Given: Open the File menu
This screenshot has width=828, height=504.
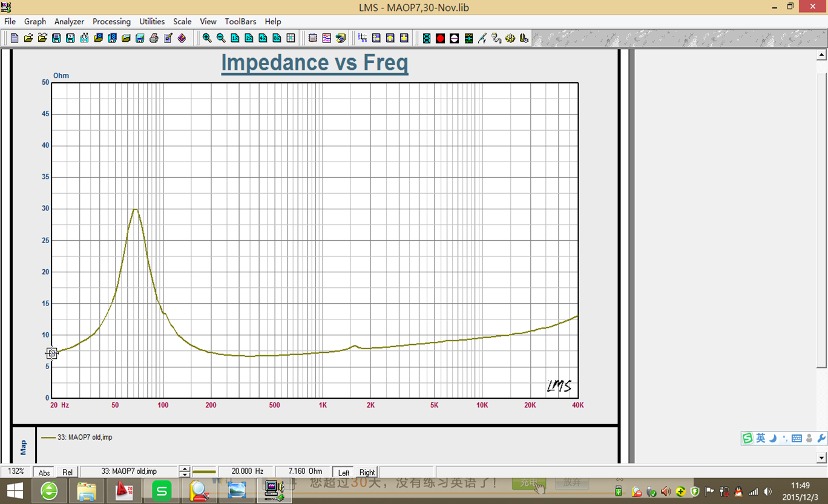Looking at the screenshot, I should pyautogui.click(x=10, y=21).
